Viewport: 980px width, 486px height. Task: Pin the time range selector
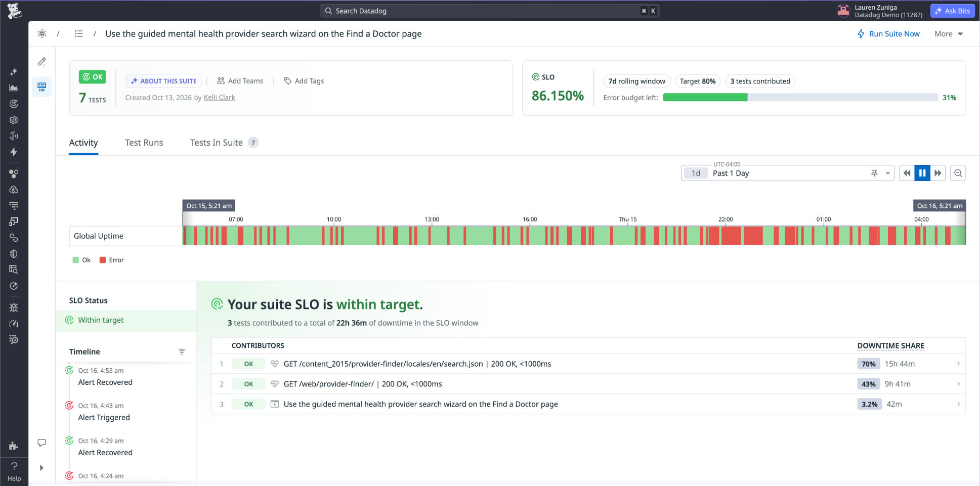(x=874, y=173)
